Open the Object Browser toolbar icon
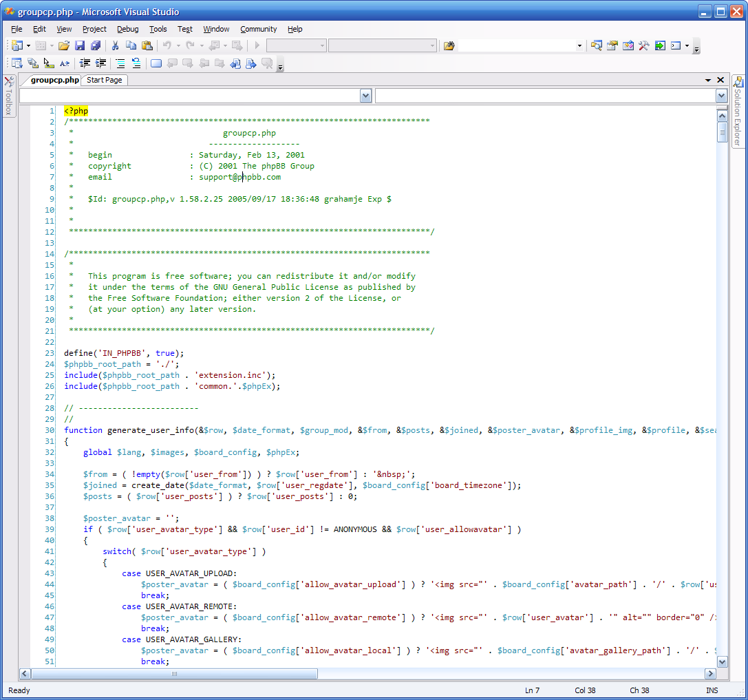The image size is (748, 700). click(628, 46)
